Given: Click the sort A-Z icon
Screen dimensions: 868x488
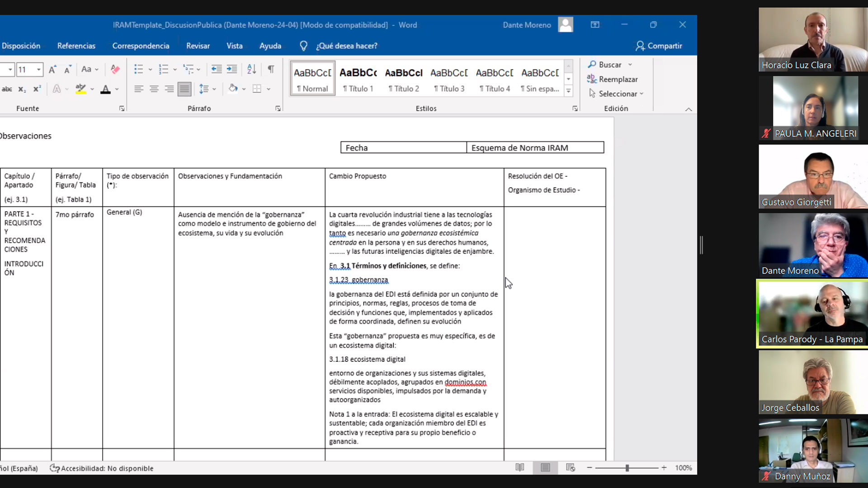Looking at the screenshot, I should pyautogui.click(x=251, y=69).
